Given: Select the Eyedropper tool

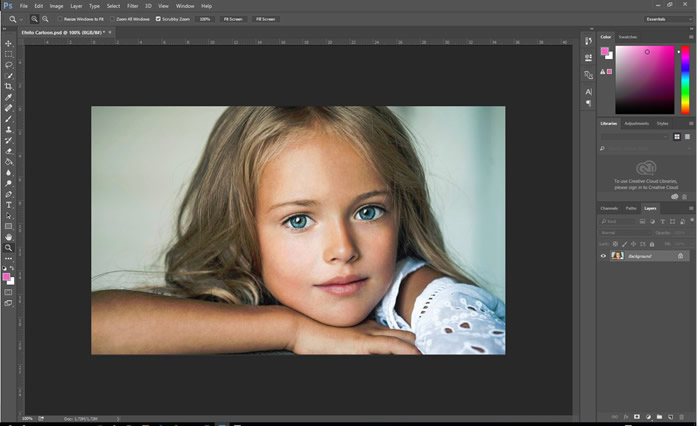Looking at the screenshot, I should click(x=9, y=97).
